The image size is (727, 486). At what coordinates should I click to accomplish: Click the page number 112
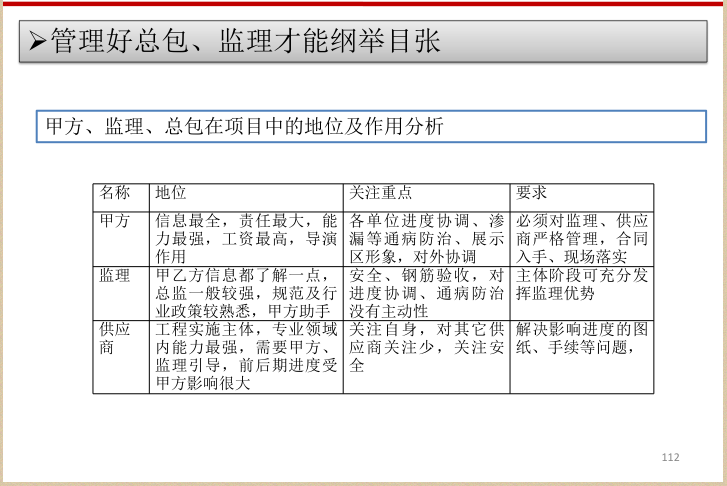click(x=670, y=457)
